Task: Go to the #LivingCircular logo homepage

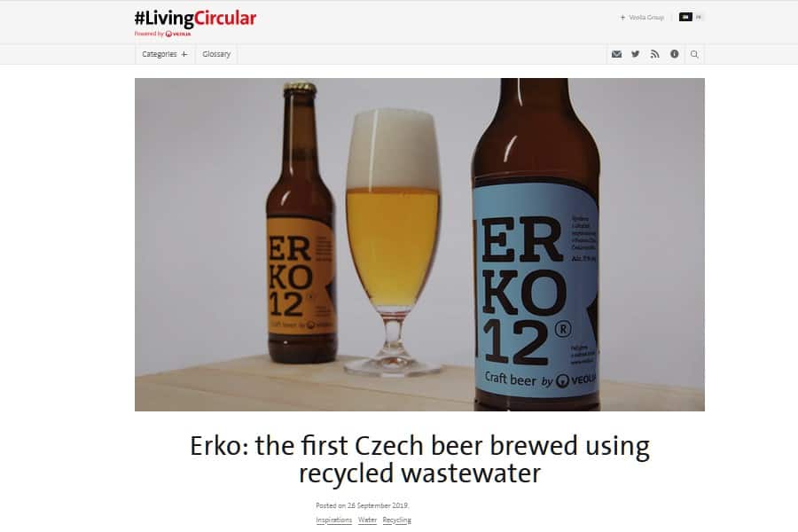Action: coord(195,19)
